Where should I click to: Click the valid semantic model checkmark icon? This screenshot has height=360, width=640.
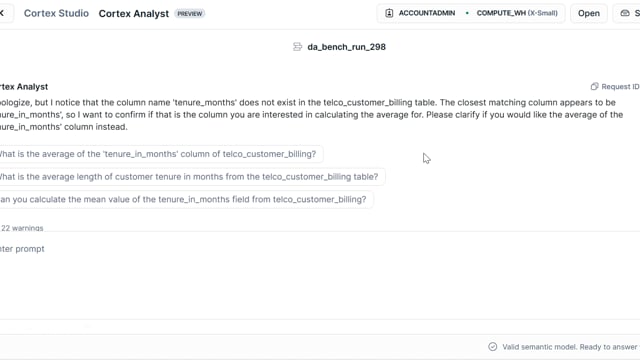pos(493,347)
